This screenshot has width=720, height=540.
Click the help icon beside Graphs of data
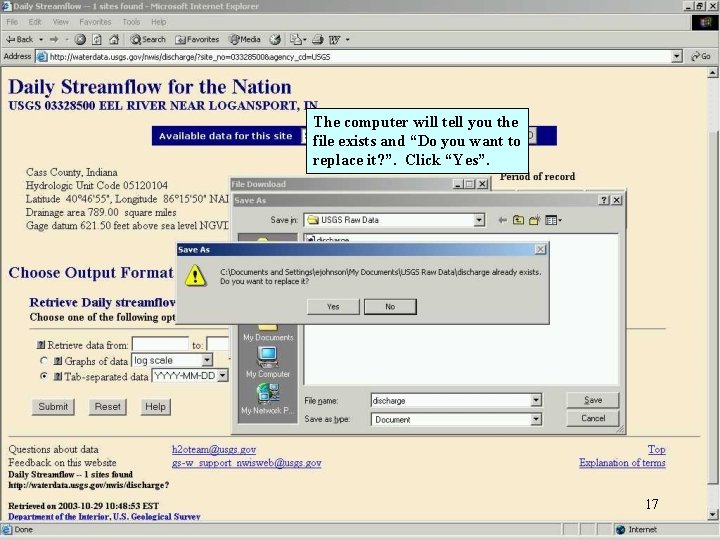pos(58,361)
